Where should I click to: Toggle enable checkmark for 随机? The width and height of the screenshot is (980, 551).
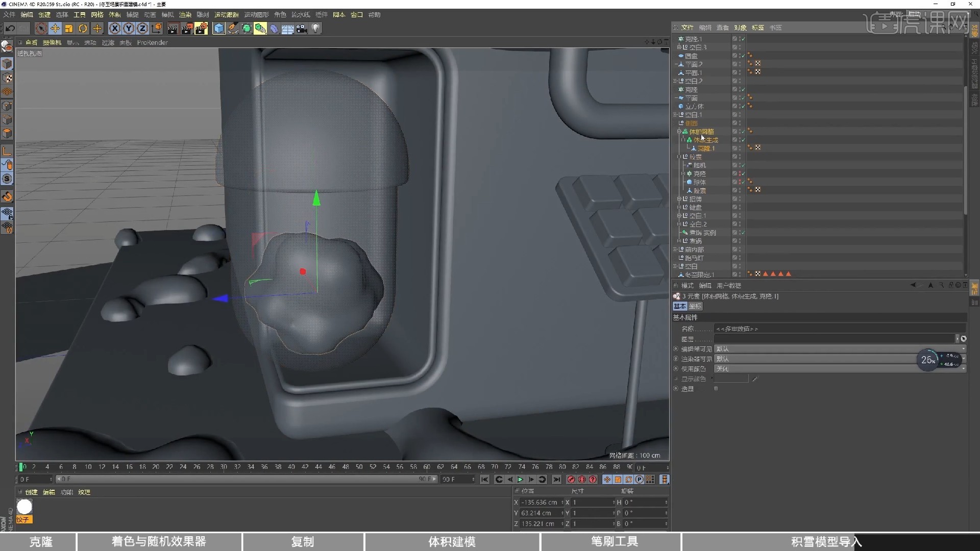pyautogui.click(x=743, y=165)
